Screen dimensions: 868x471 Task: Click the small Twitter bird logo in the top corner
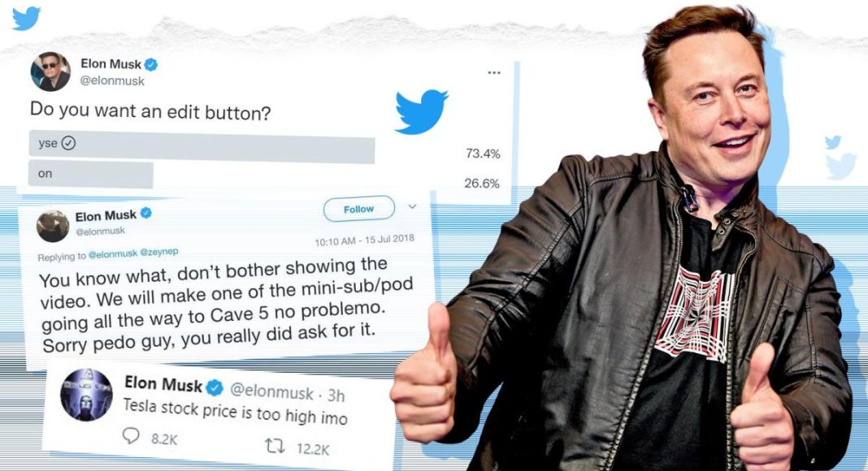pyautogui.click(x=26, y=18)
